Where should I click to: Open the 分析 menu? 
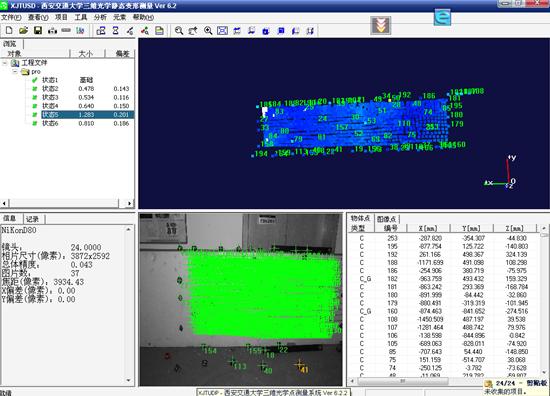click(100, 17)
